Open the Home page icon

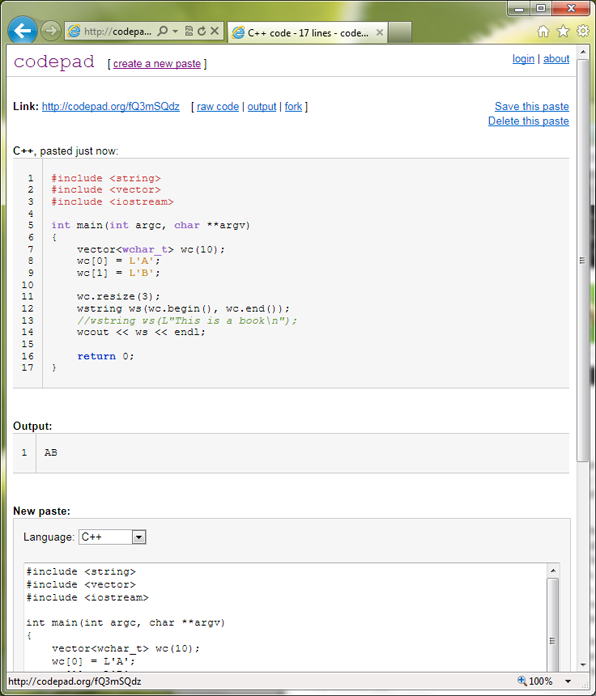coord(543,31)
